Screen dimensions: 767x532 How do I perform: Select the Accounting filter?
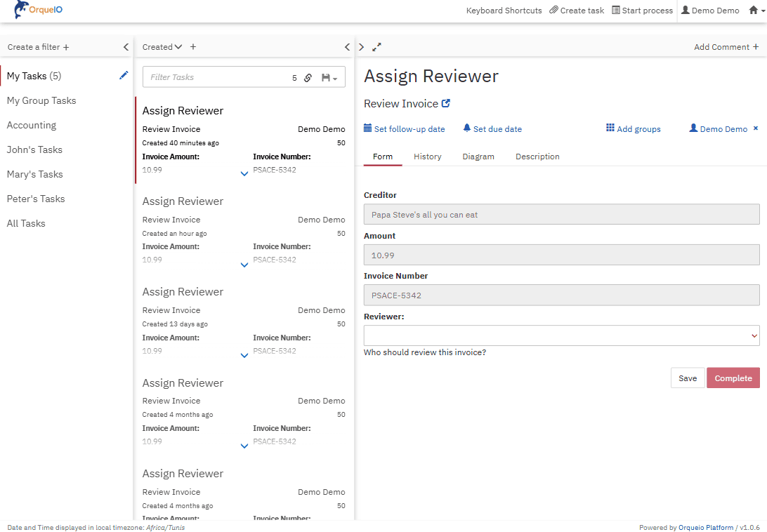pyautogui.click(x=32, y=125)
